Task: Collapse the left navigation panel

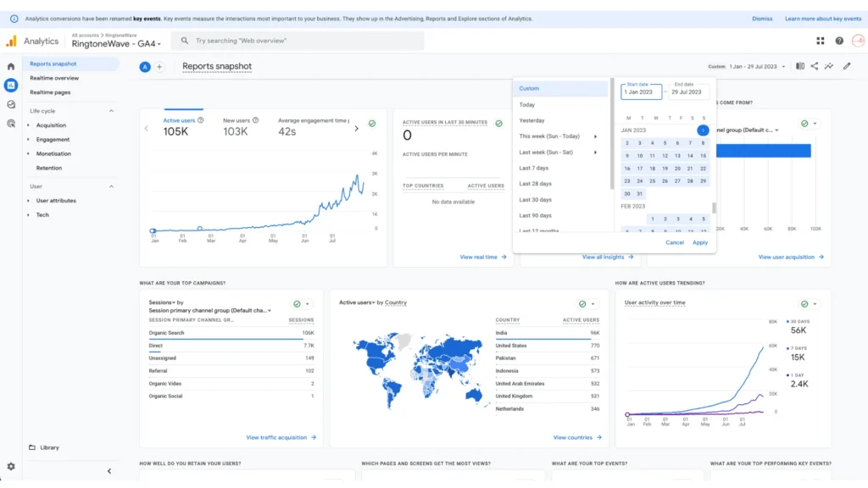Action: click(x=109, y=471)
